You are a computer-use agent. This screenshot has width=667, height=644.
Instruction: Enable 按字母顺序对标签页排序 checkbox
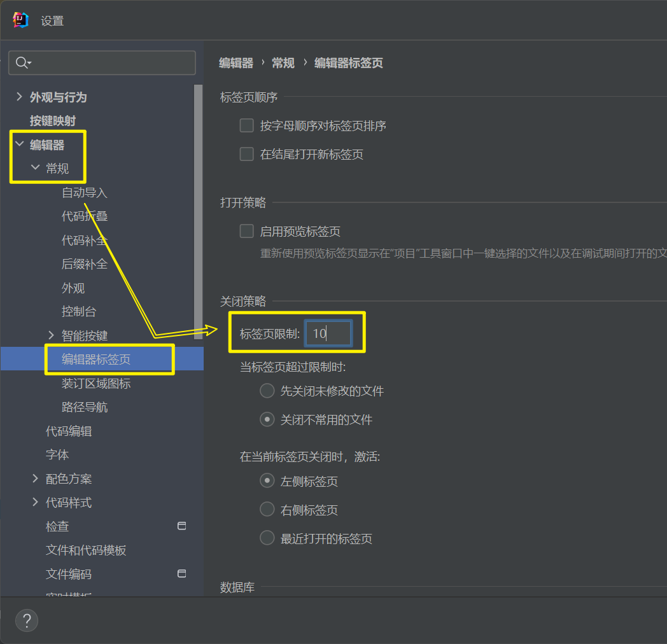(x=246, y=125)
